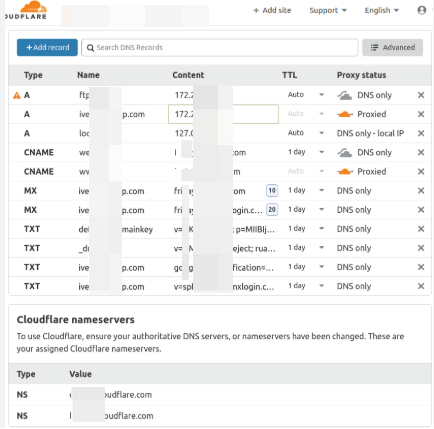
Task: Delete the TXT mainkey record
Action: coord(421,229)
